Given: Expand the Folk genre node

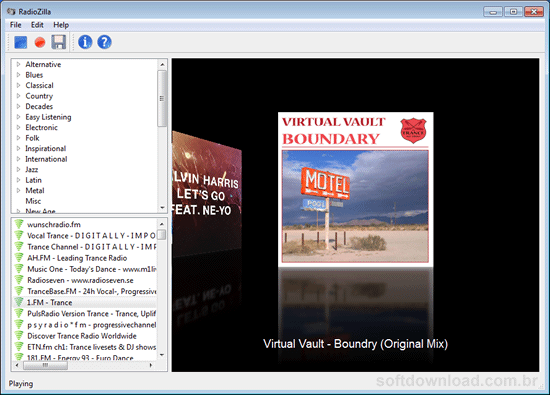Looking at the screenshot, I should pos(19,138).
